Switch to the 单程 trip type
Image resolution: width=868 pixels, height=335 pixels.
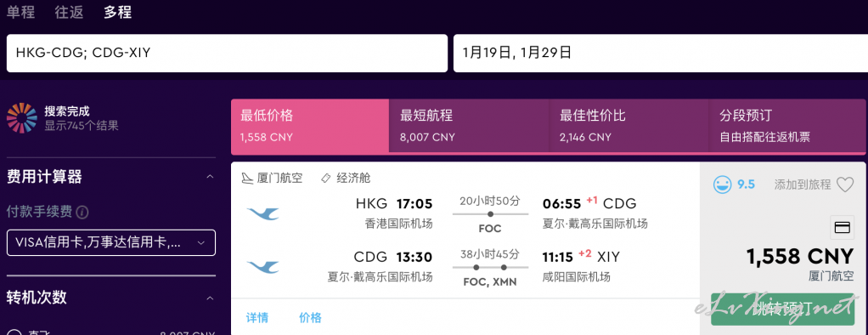click(20, 12)
